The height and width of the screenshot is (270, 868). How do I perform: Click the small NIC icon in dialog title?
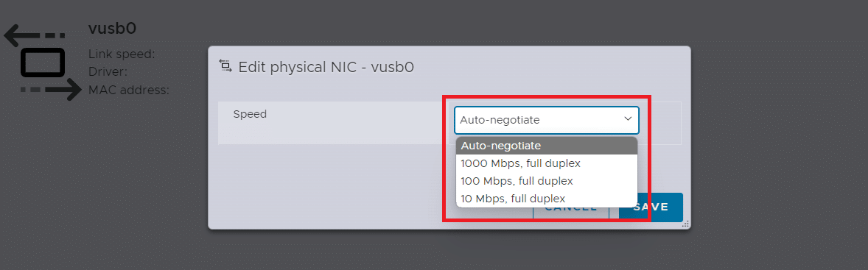[x=225, y=65]
